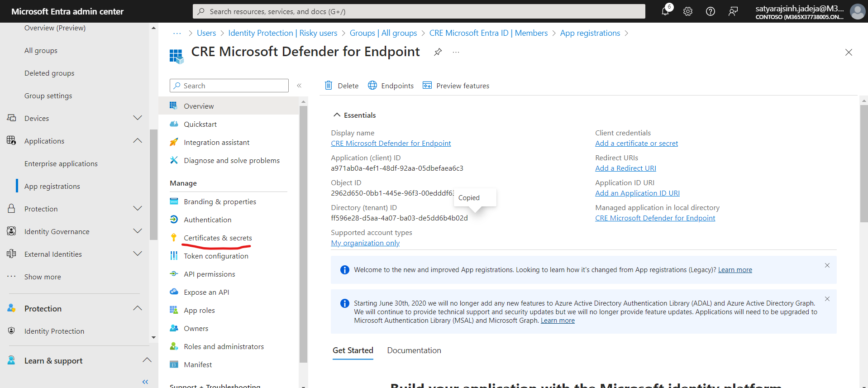This screenshot has height=388, width=868.
Task: Open the account avatar menu
Action: 857,11
